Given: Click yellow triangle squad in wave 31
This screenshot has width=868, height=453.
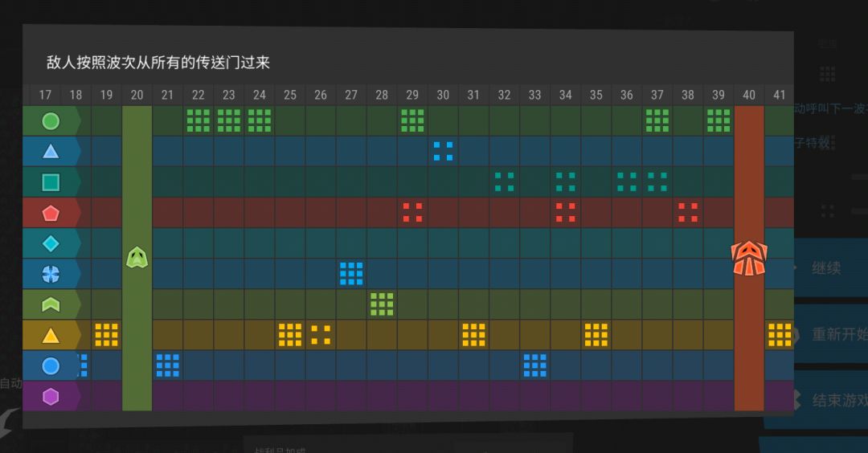Looking at the screenshot, I should 474,335.
